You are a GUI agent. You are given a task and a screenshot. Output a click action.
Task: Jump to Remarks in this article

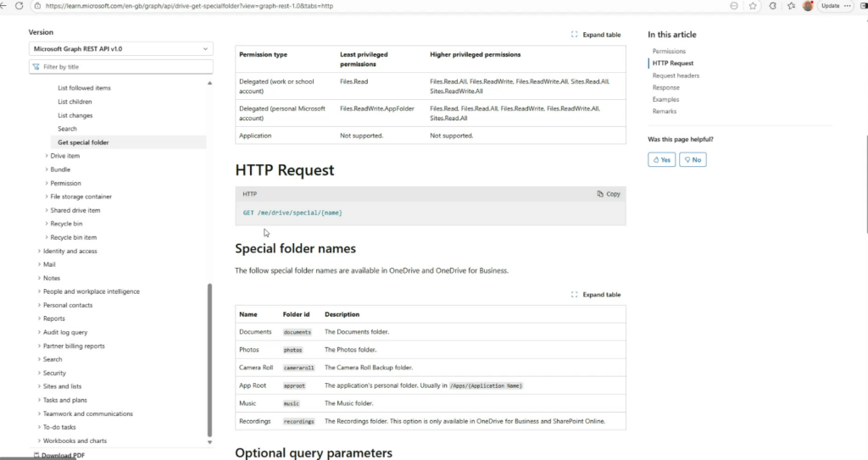coord(665,112)
